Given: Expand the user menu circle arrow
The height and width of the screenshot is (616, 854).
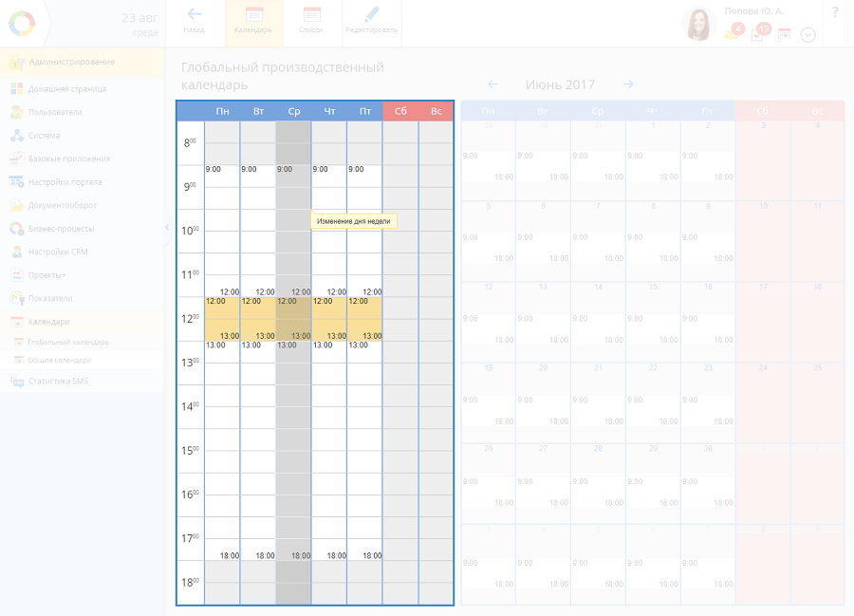Looking at the screenshot, I should click(x=808, y=35).
